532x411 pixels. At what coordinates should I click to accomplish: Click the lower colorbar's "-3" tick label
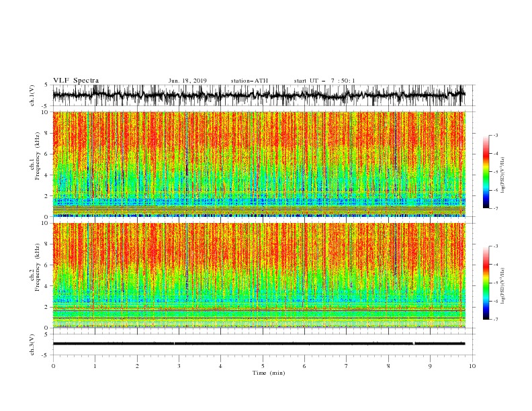click(x=495, y=246)
